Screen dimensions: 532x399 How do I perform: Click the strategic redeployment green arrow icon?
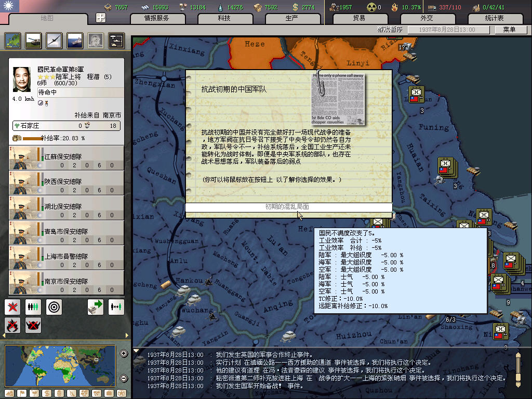(x=95, y=307)
